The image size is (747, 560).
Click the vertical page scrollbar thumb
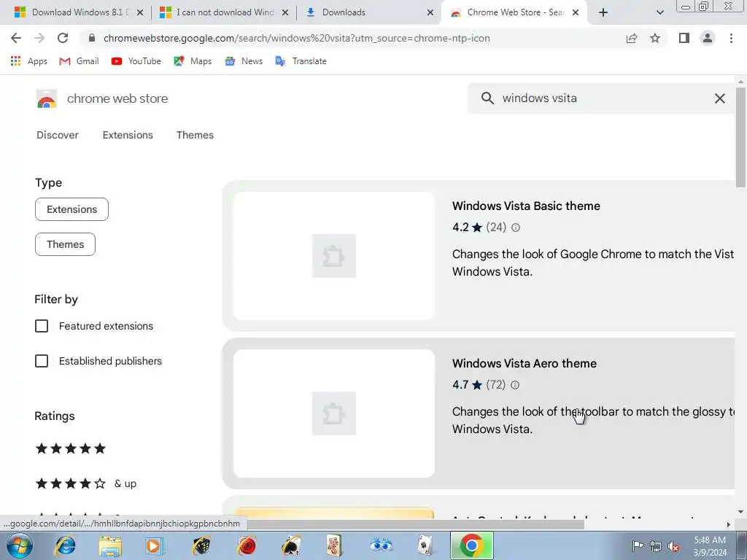pos(740,137)
